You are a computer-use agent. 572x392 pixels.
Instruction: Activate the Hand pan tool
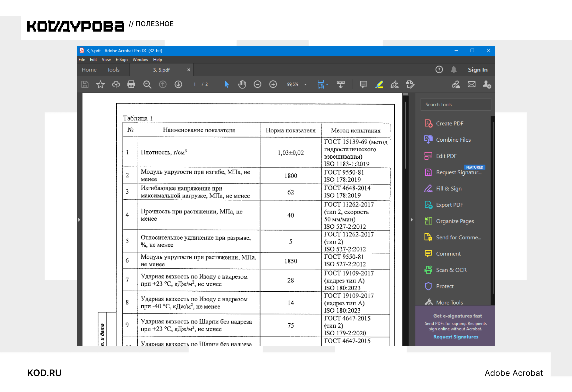(242, 84)
